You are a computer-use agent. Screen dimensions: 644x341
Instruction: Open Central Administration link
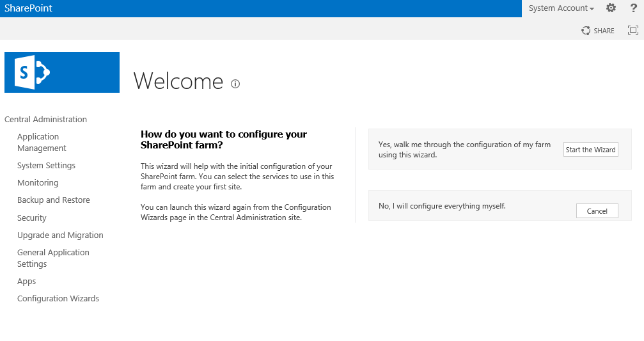click(x=45, y=119)
